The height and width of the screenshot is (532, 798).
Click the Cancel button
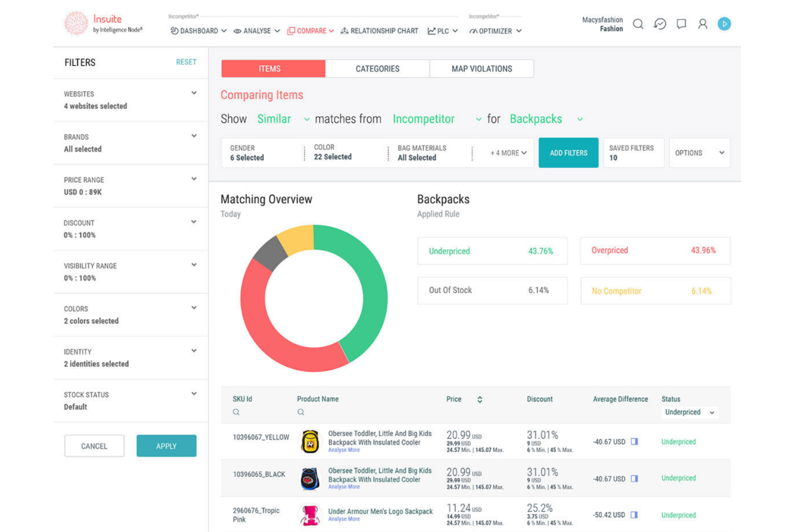point(94,446)
